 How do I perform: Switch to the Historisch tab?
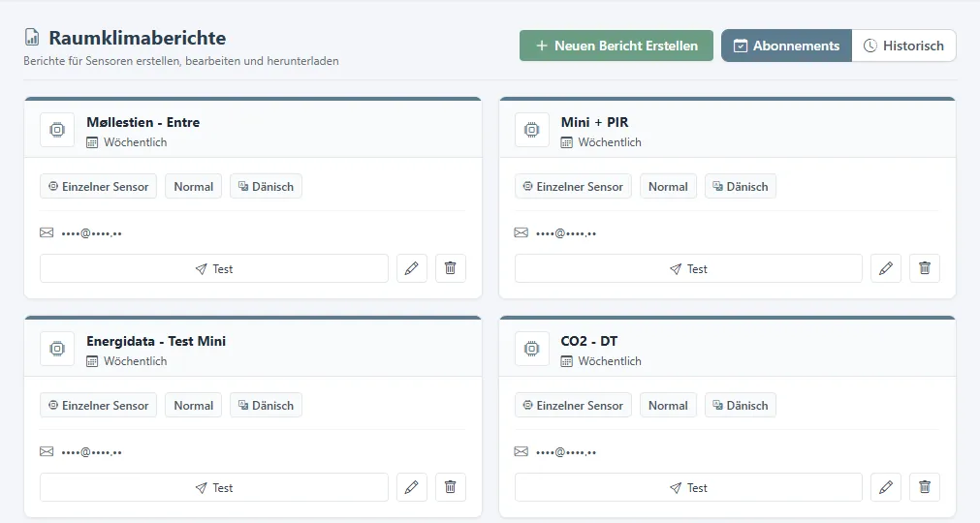click(903, 46)
